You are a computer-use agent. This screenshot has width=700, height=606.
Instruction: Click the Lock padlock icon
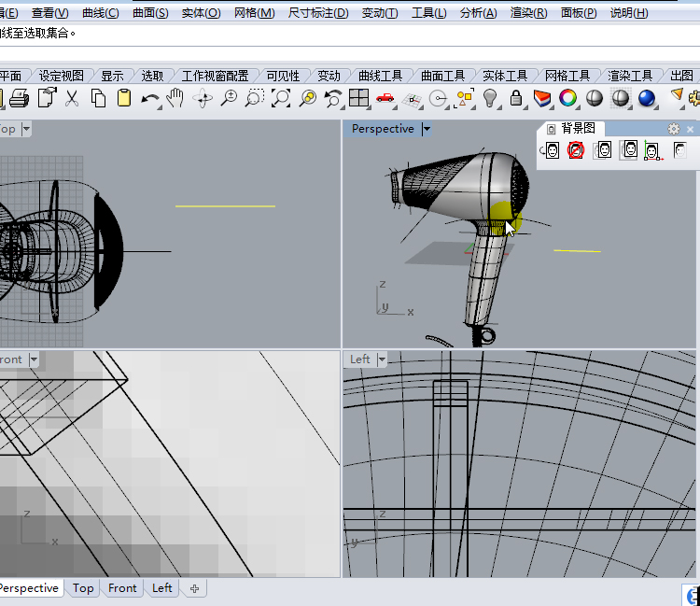515,98
